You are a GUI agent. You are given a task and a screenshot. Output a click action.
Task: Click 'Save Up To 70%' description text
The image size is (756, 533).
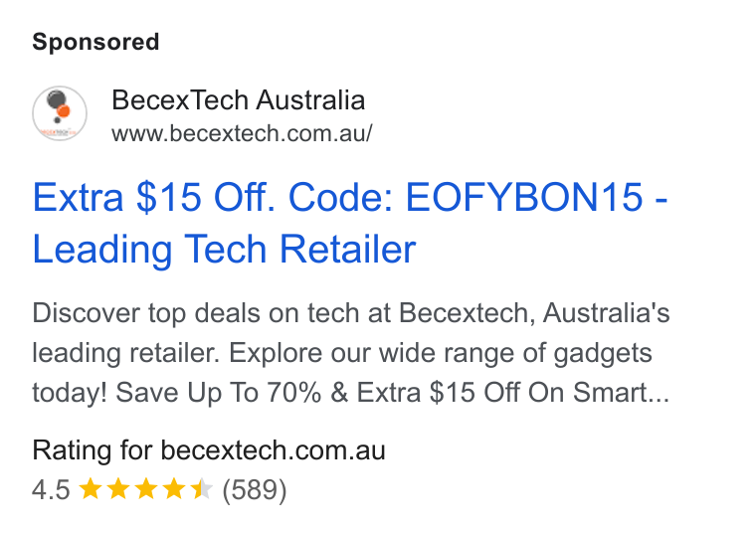(x=219, y=392)
